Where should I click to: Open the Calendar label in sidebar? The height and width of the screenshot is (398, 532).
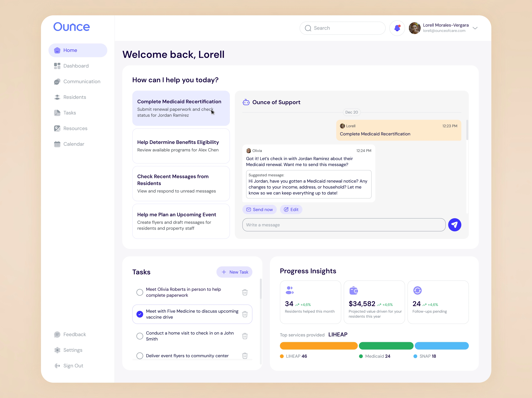pos(74,144)
